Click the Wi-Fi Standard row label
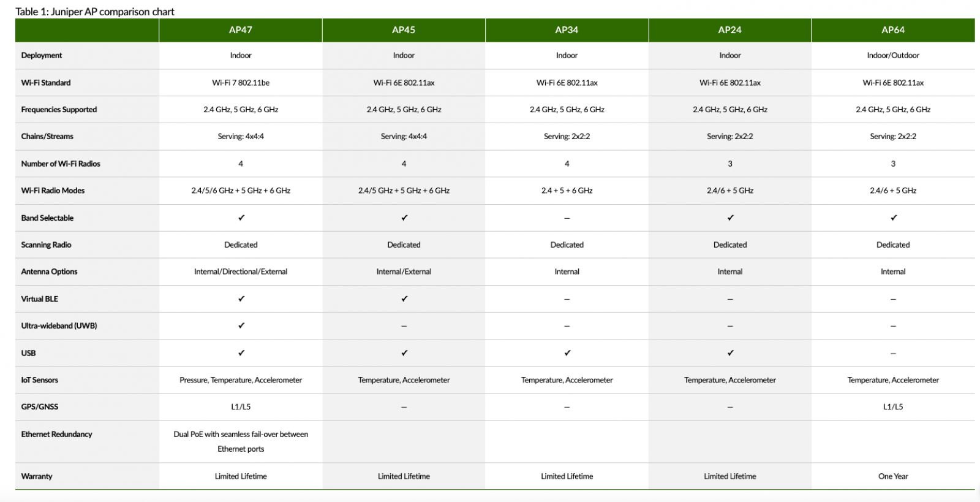The width and height of the screenshot is (980, 502). (x=46, y=83)
